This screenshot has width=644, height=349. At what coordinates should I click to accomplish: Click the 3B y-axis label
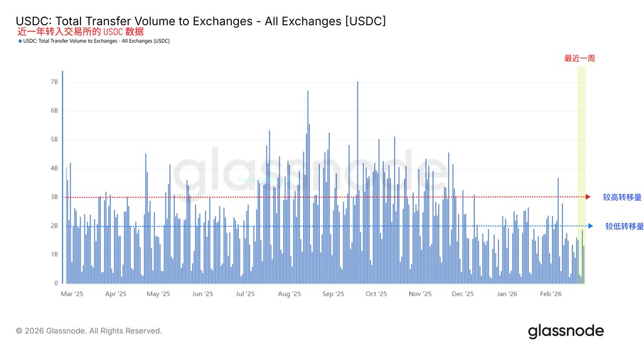pos(54,197)
